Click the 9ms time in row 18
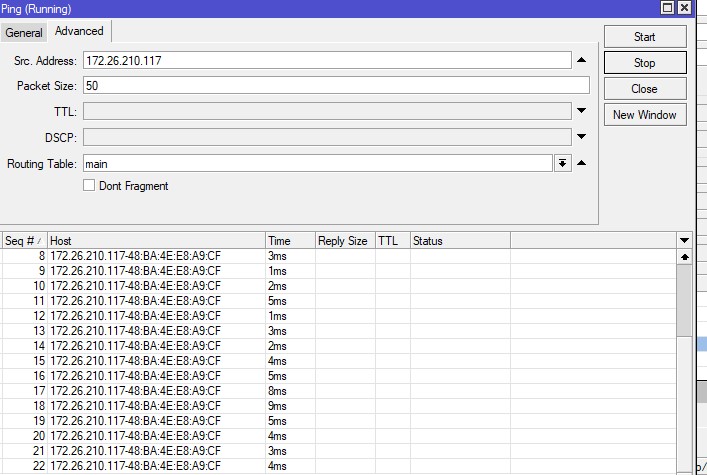The image size is (707, 475). point(277,406)
